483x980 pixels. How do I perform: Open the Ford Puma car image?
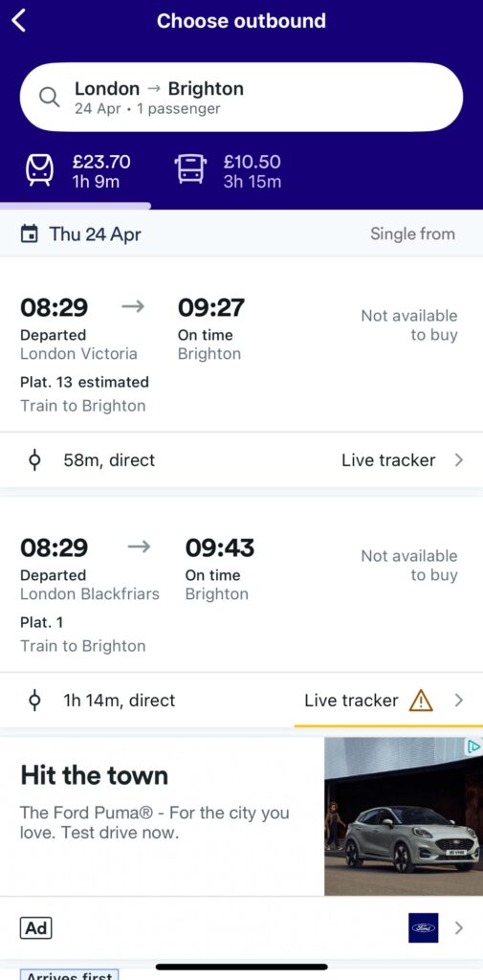[403, 816]
